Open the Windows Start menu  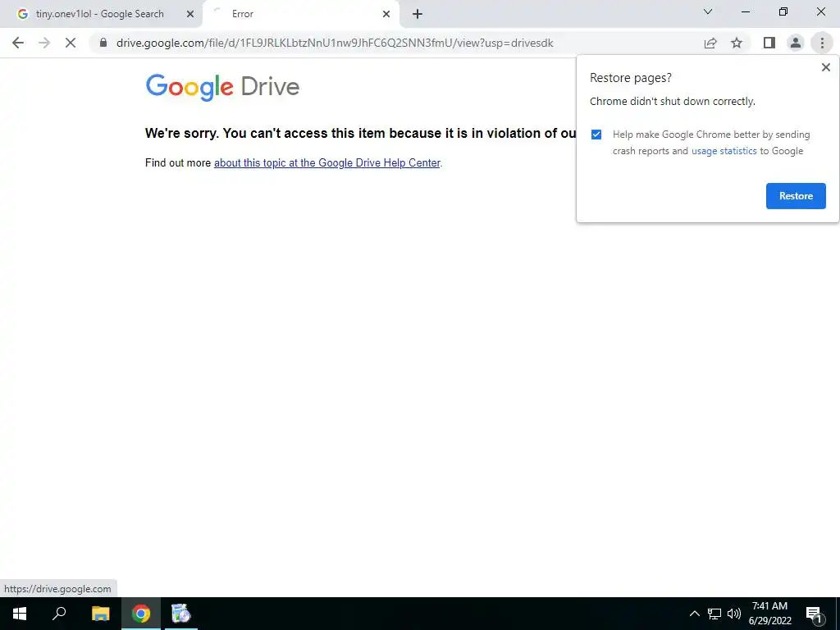point(20,614)
